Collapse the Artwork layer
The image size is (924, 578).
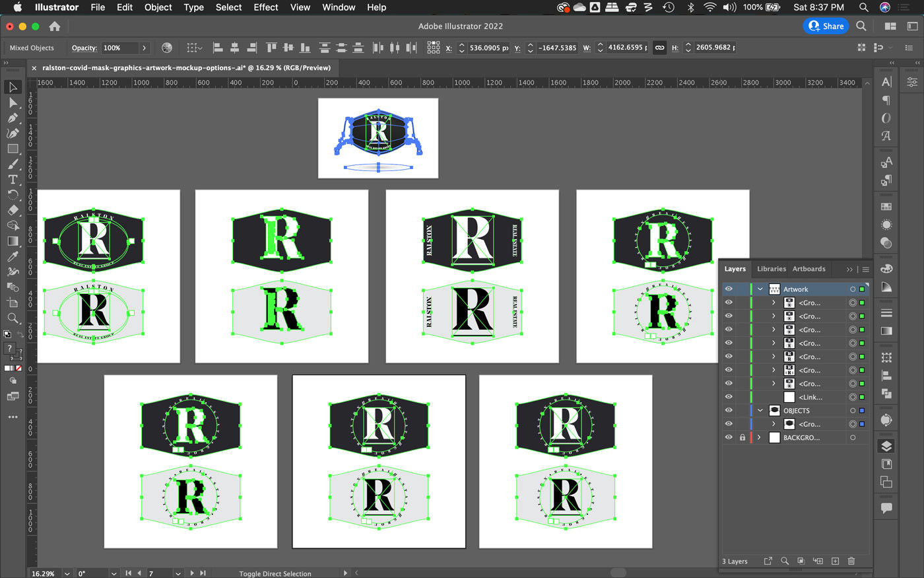point(760,289)
